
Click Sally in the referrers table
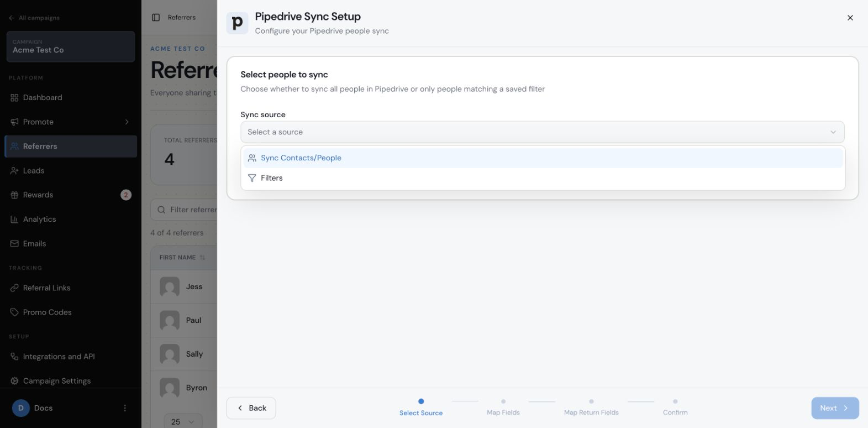194,354
